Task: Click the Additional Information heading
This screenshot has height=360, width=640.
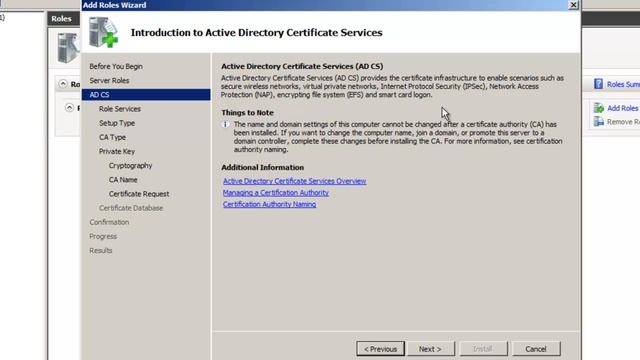Action: (x=262, y=167)
